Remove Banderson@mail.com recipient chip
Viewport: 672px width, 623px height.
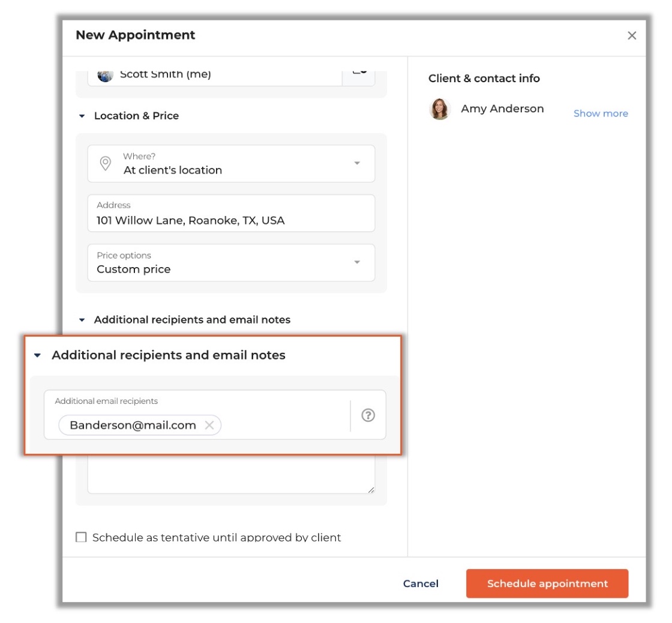(209, 426)
